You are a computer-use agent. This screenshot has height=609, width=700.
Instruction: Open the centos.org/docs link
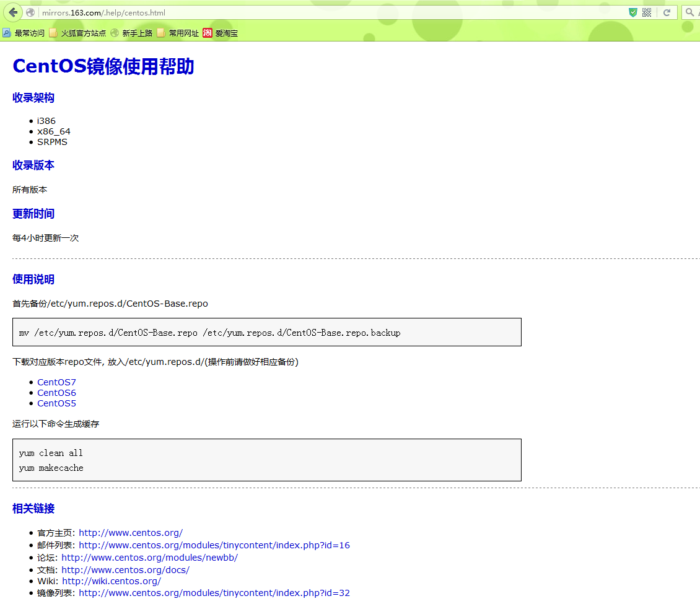tap(126, 570)
